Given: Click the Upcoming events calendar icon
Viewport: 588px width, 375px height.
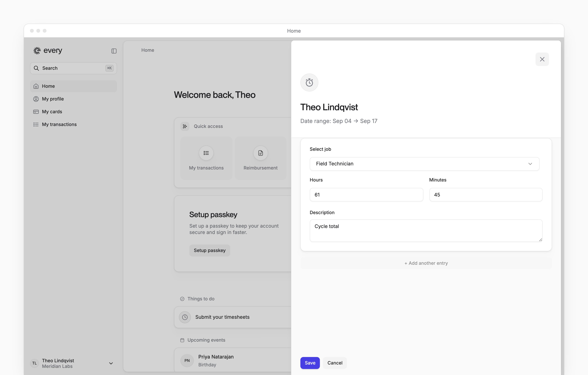Looking at the screenshot, I should [x=182, y=340].
